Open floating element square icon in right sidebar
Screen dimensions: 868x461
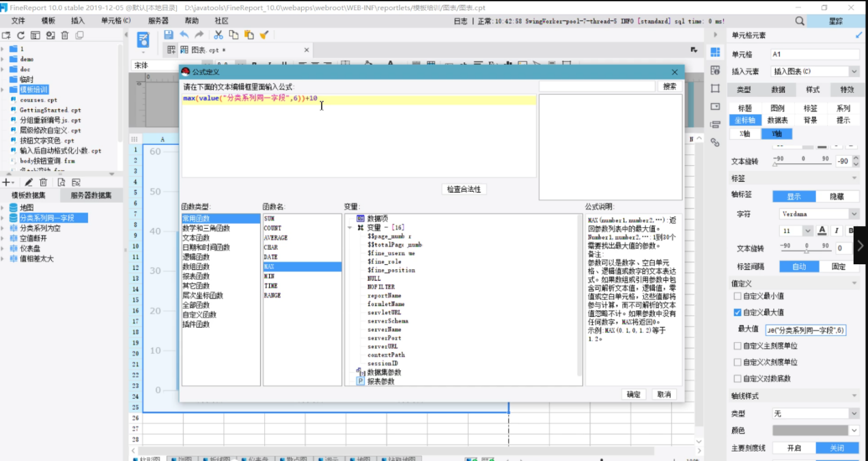pos(715,88)
